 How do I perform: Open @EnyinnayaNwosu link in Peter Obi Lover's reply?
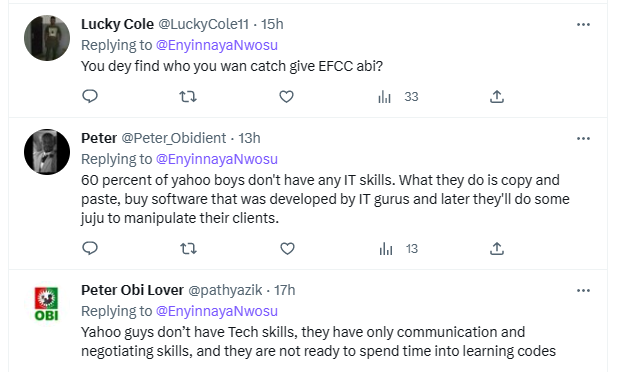[x=217, y=311]
